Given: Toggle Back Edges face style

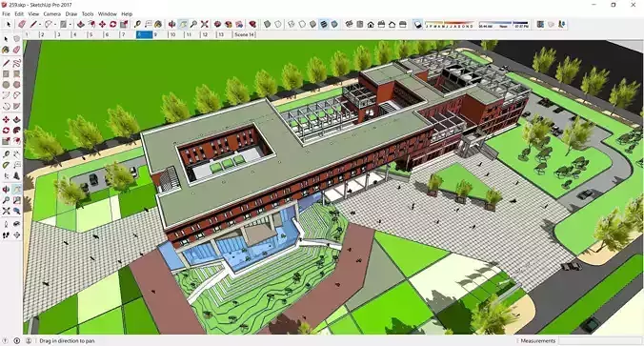Looking at the screenshot, I should [278, 24].
